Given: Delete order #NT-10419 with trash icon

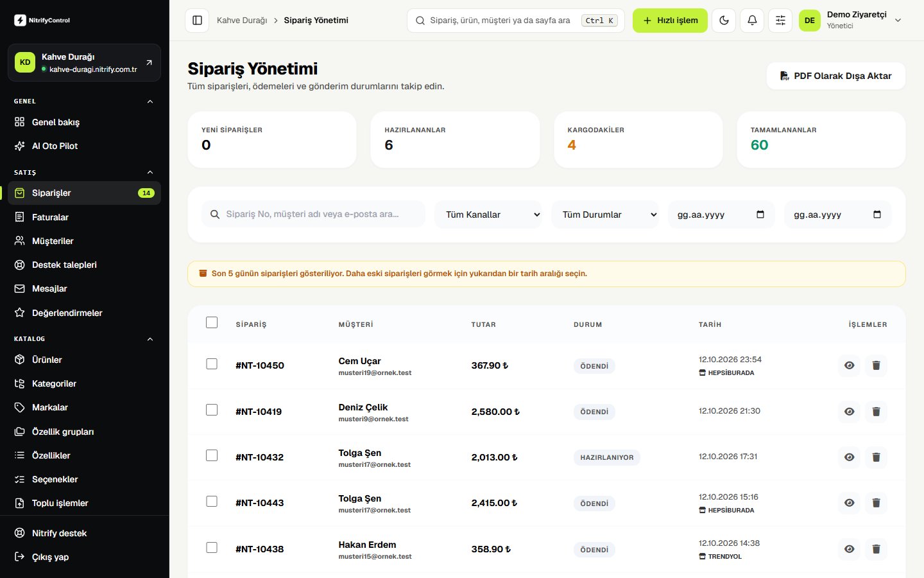Looking at the screenshot, I should pos(876,412).
